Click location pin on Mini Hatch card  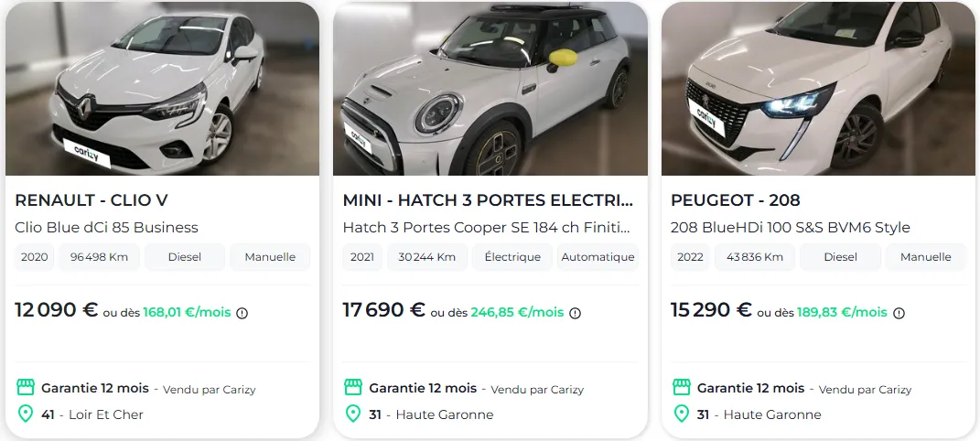(353, 414)
